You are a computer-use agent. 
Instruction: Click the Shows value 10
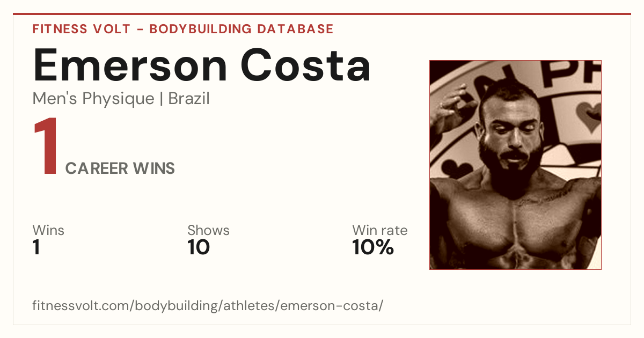point(199,247)
